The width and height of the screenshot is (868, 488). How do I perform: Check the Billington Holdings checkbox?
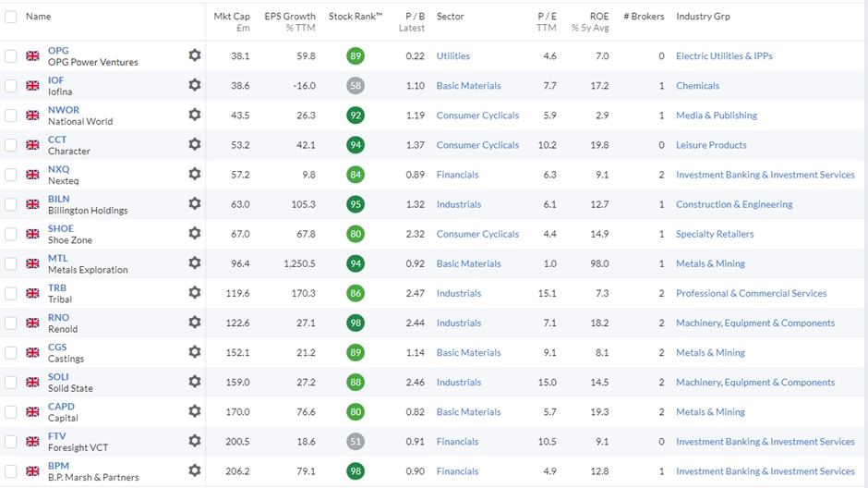[x=10, y=204]
